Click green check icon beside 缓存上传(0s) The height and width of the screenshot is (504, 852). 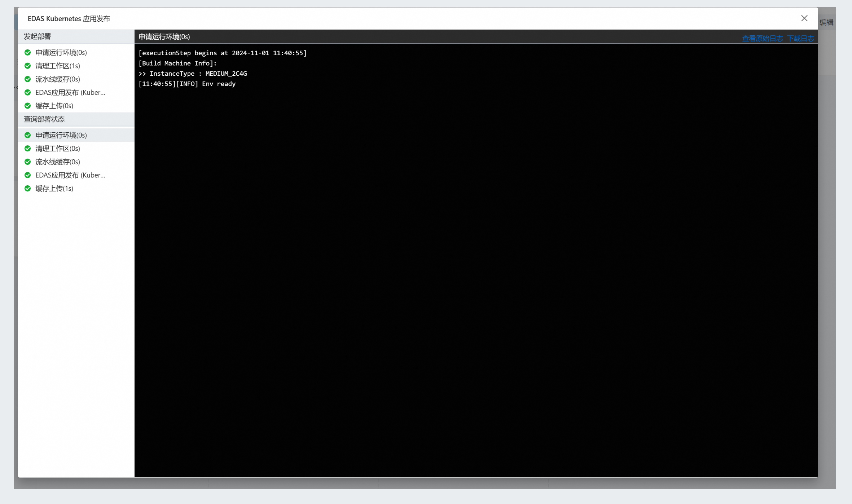point(27,106)
